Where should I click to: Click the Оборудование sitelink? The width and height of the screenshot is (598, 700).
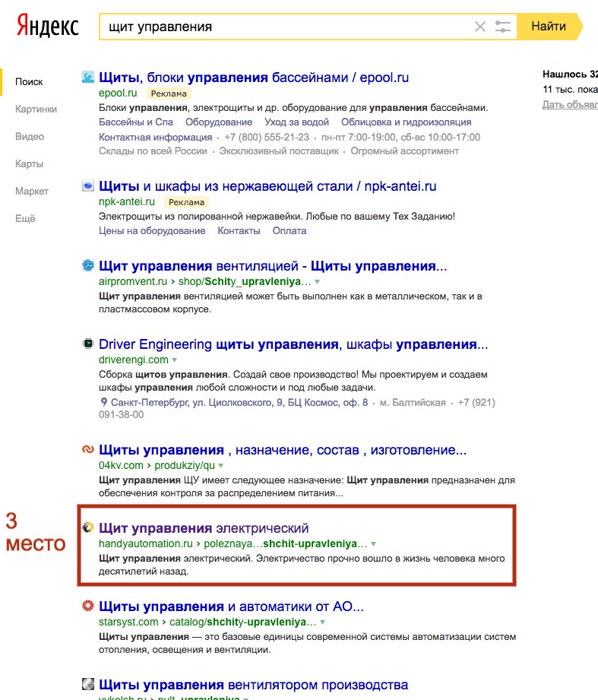[x=219, y=122]
